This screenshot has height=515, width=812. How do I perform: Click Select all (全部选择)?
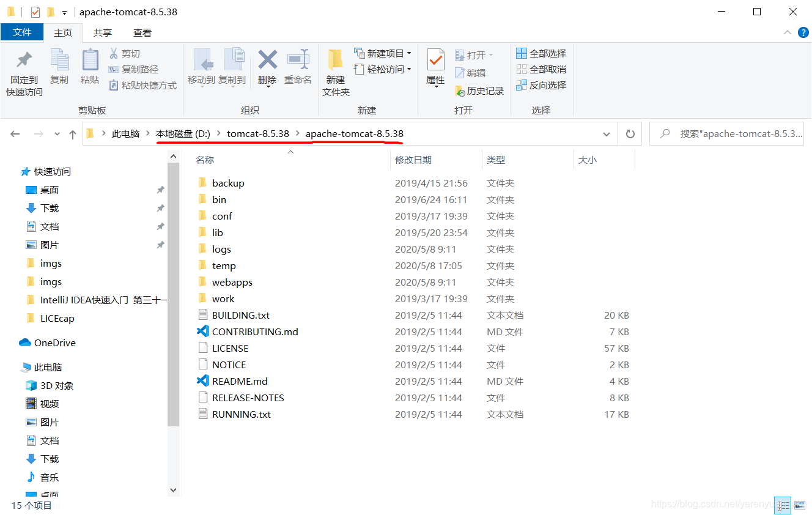(x=541, y=54)
